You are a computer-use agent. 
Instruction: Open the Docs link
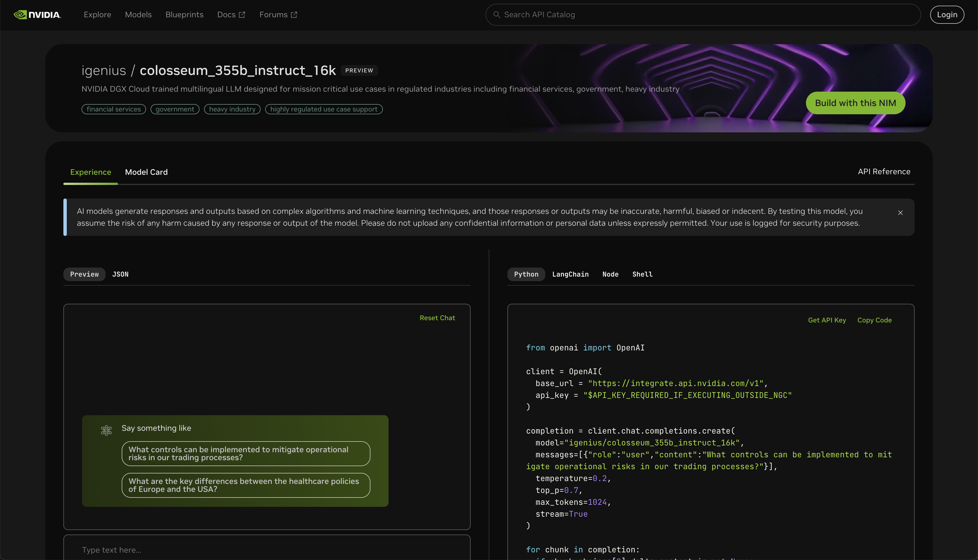tap(231, 15)
